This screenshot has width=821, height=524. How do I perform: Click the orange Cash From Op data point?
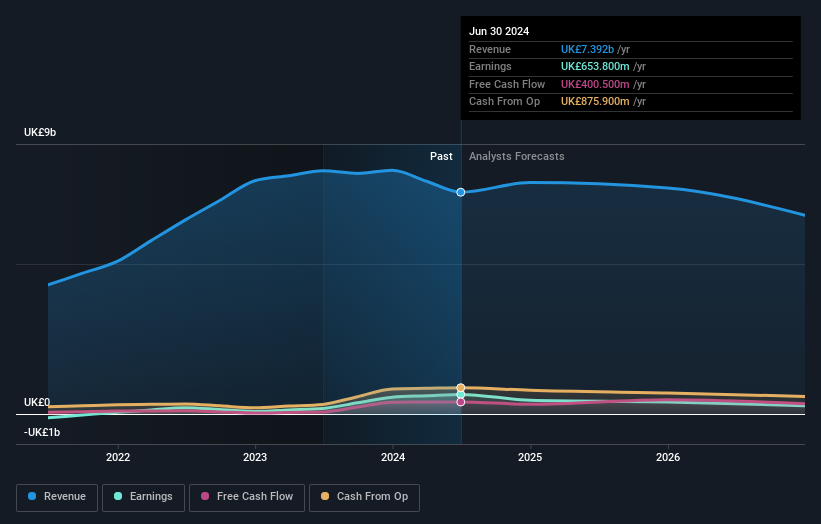click(x=461, y=388)
